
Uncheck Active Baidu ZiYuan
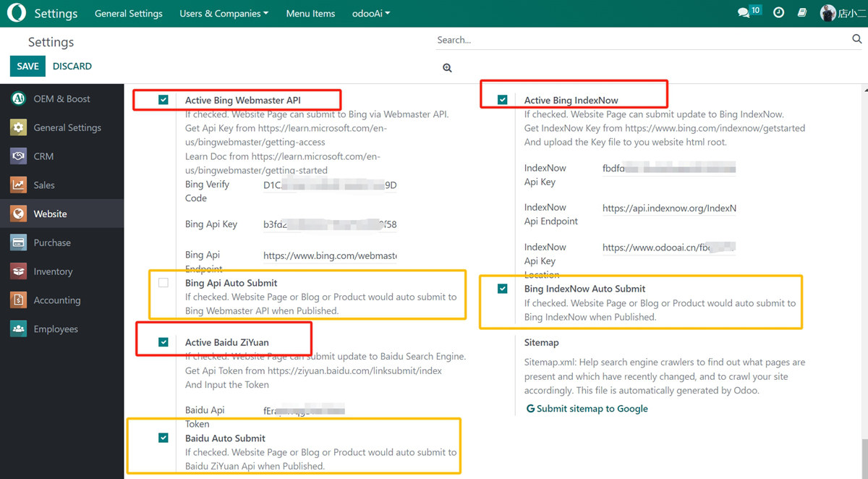[x=163, y=342]
